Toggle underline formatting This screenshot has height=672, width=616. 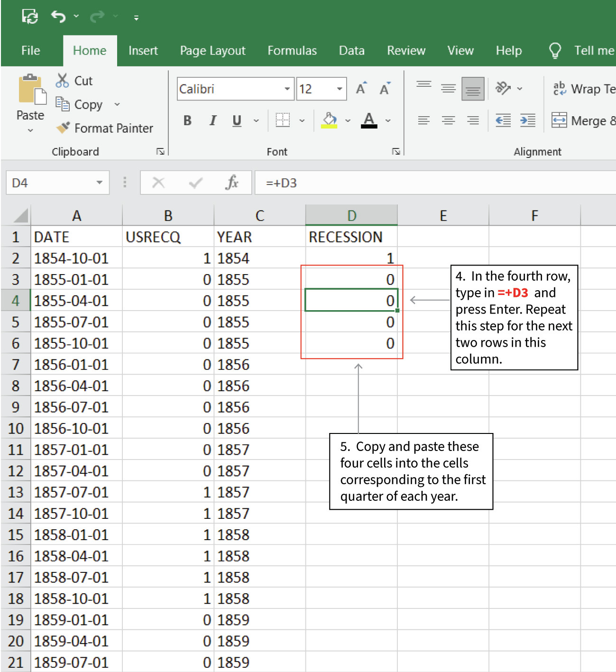pos(236,120)
